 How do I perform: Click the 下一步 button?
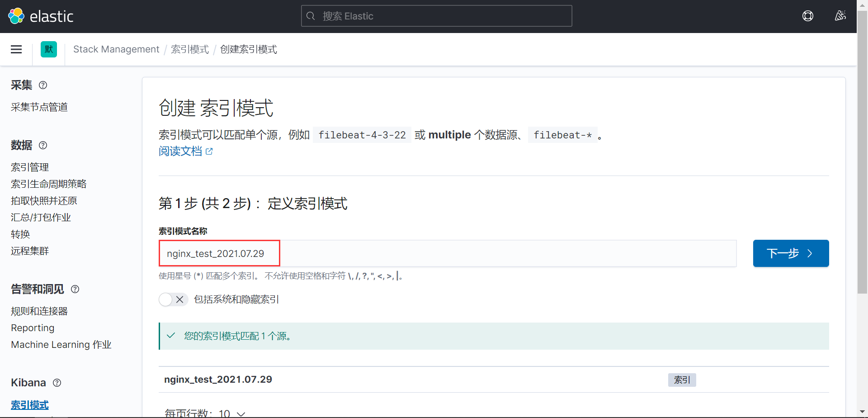coord(791,253)
